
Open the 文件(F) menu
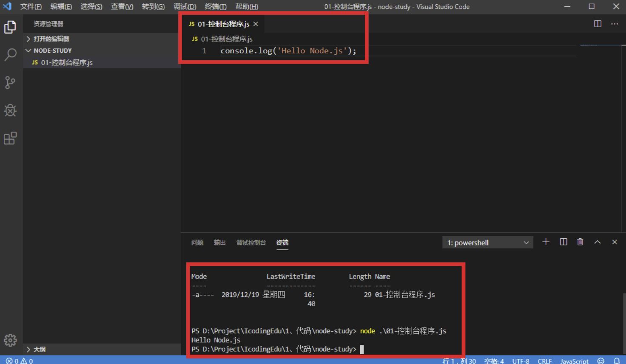pyautogui.click(x=31, y=6)
